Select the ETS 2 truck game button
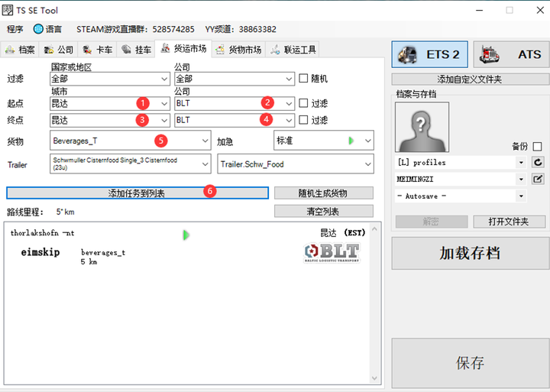This screenshot has height=392, width=550. pyautogui.click(x=429, y=54)
